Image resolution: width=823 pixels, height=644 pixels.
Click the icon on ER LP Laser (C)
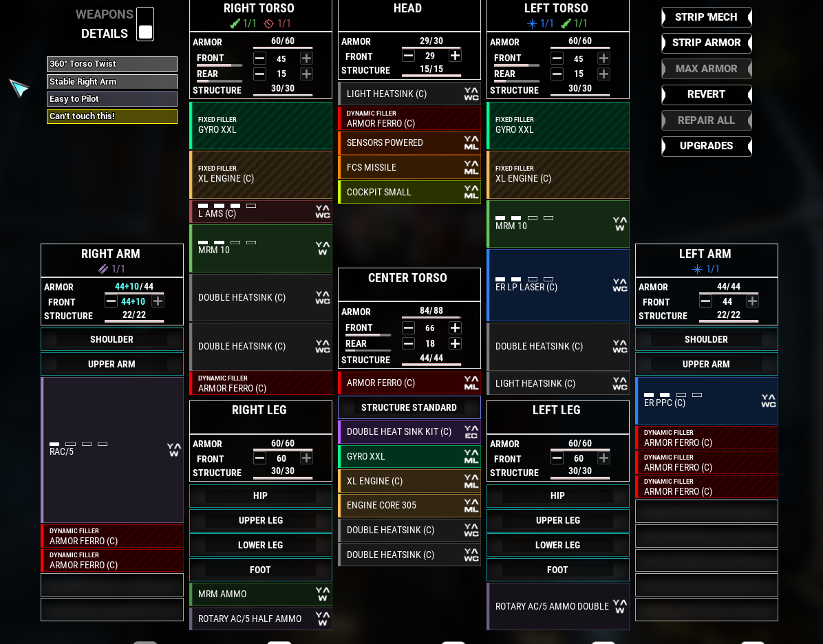coord(620,285)
